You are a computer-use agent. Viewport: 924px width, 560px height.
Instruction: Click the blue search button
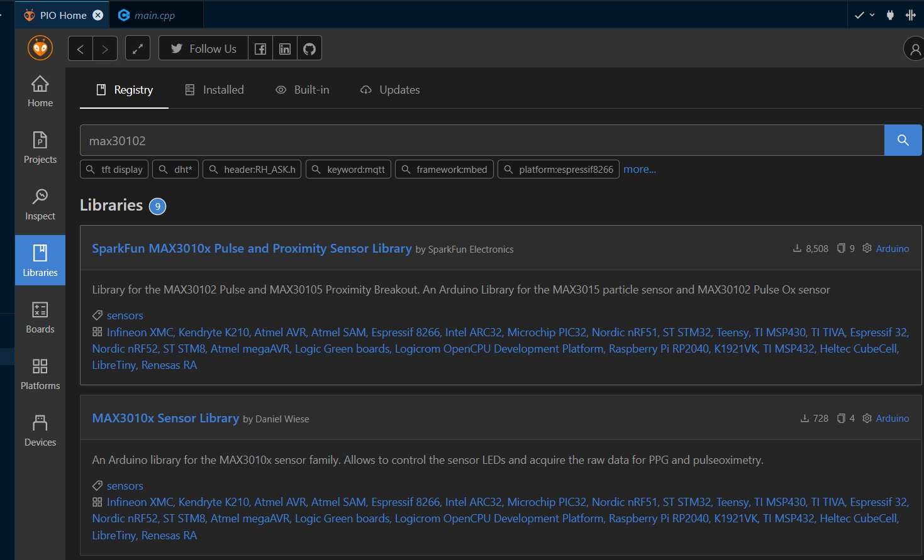[x=903, y=140]
